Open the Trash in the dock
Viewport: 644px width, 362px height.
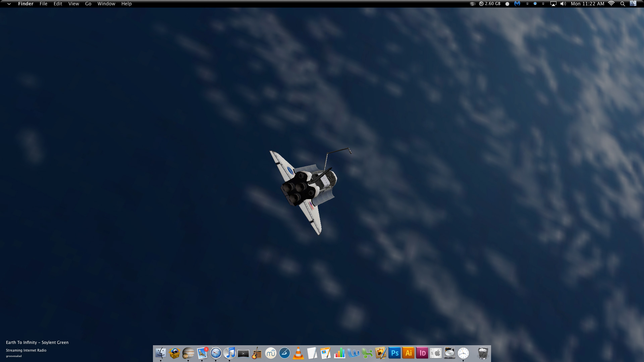coord(483,353)
